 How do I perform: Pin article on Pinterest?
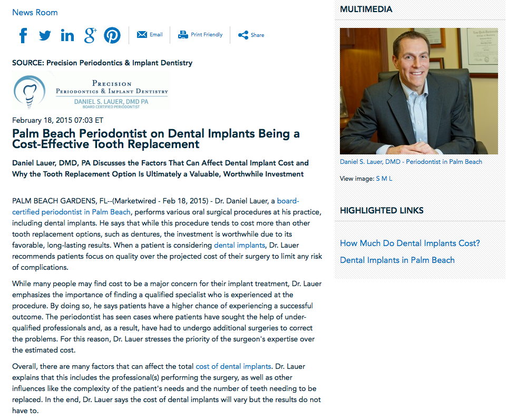click(x=112, y=35)
